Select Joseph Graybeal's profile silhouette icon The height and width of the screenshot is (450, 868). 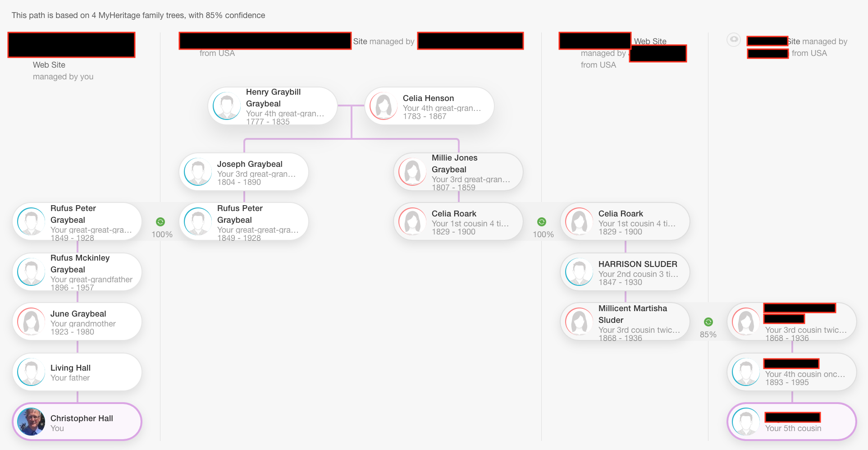[198, 172]
